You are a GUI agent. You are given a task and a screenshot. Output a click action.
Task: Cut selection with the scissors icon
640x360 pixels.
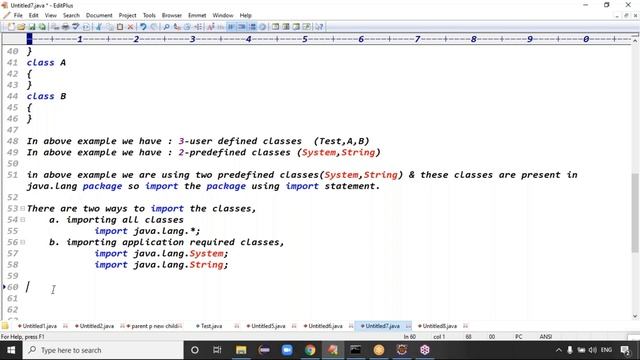click(99, 27)
